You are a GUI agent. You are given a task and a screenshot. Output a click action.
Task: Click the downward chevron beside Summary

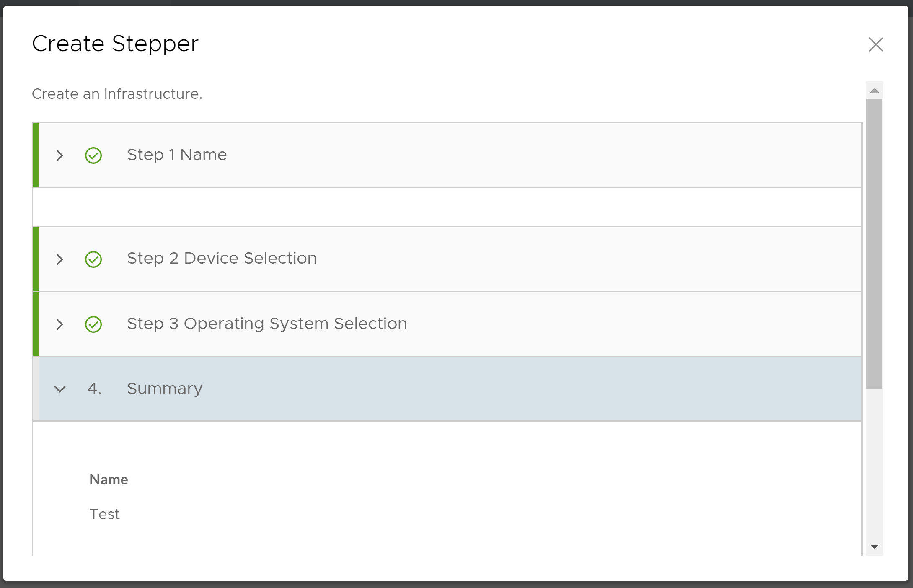pyautogui.click(x=60, y=389)
